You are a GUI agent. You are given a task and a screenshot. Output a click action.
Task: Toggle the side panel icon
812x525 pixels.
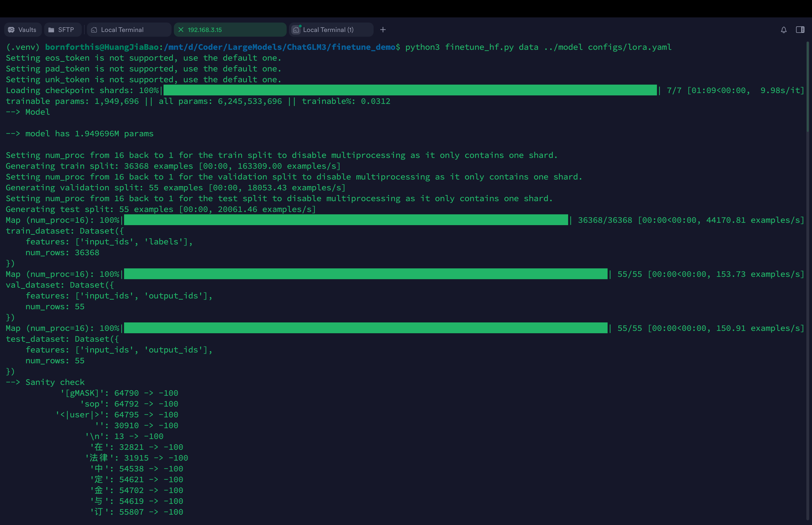[x=800, y=30]
